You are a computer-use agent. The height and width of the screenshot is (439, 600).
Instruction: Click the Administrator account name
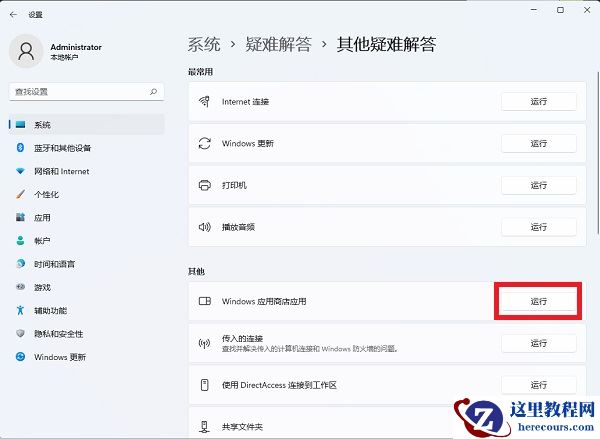(76, 47)
